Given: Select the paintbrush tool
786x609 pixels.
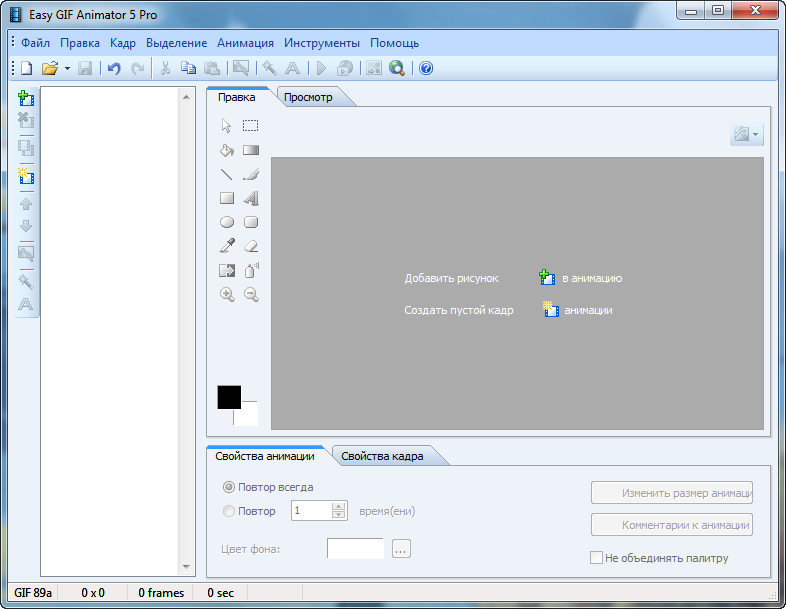Looking at the screenshot, I should tap(251, 174).
